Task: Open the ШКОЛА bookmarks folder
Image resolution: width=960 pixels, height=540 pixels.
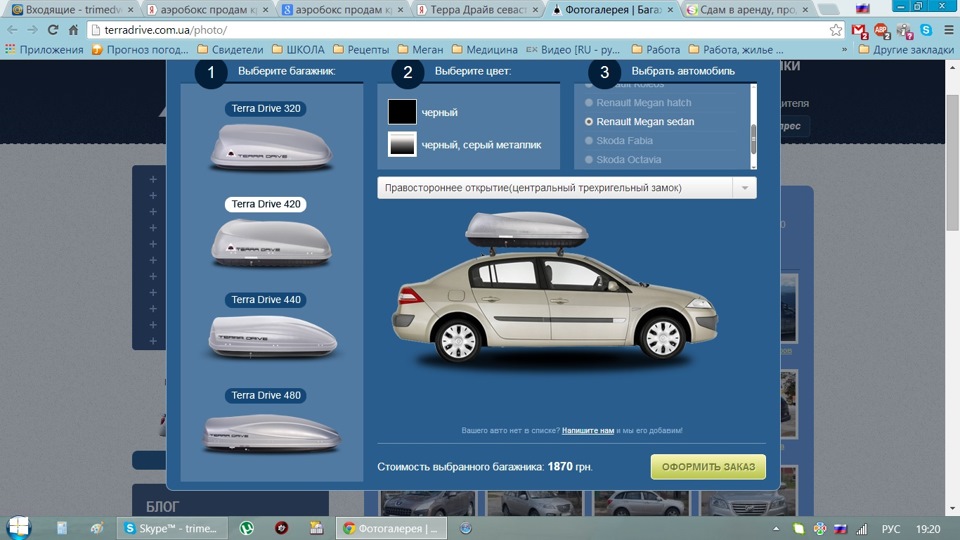Action: pos(298,50)
